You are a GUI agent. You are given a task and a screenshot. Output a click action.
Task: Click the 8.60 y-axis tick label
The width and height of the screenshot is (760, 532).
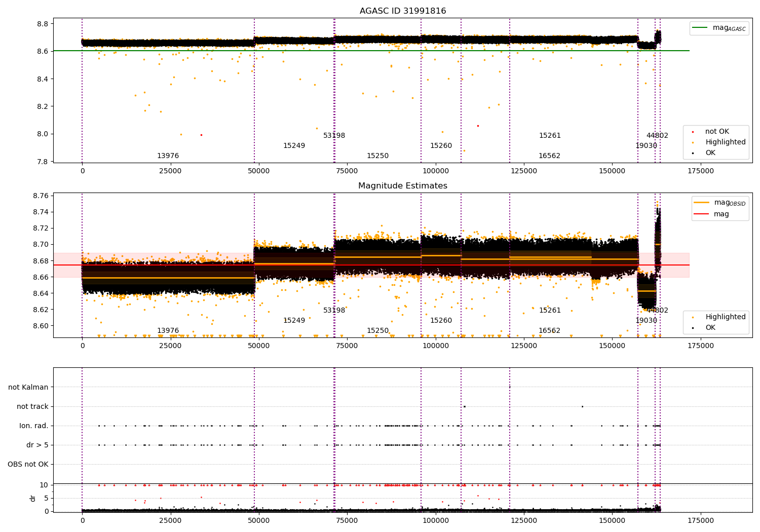point(40,326)
